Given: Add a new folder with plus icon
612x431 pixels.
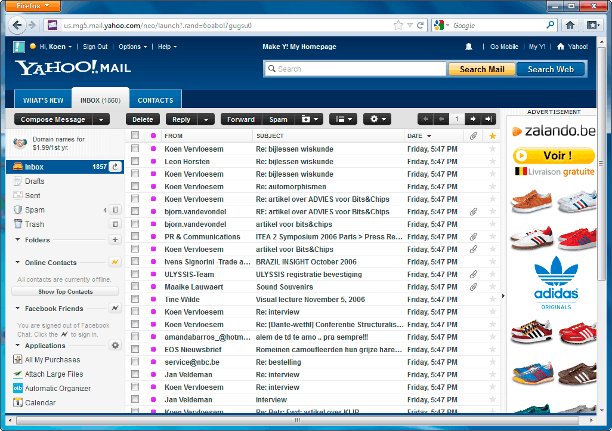Looking at the screenshot, I should click(x=115, y=239).
